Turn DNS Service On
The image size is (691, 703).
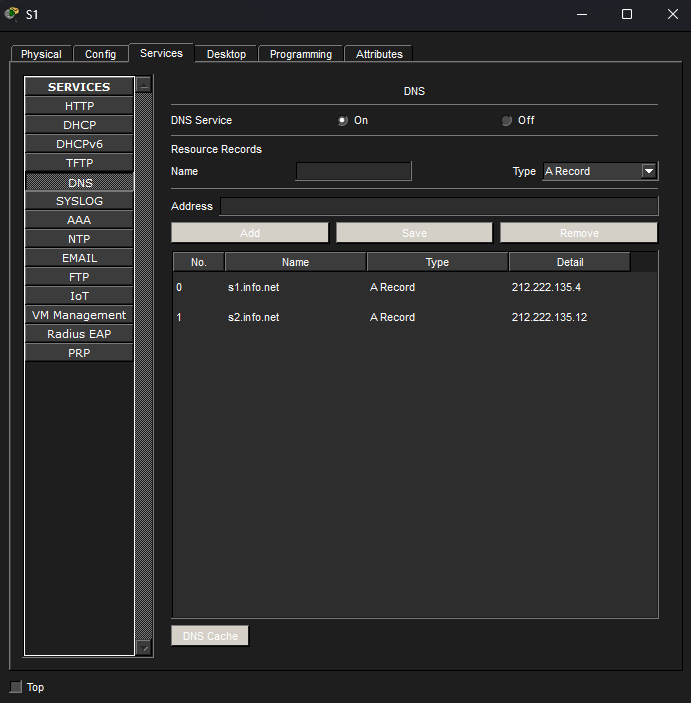[x=342, y=121]
